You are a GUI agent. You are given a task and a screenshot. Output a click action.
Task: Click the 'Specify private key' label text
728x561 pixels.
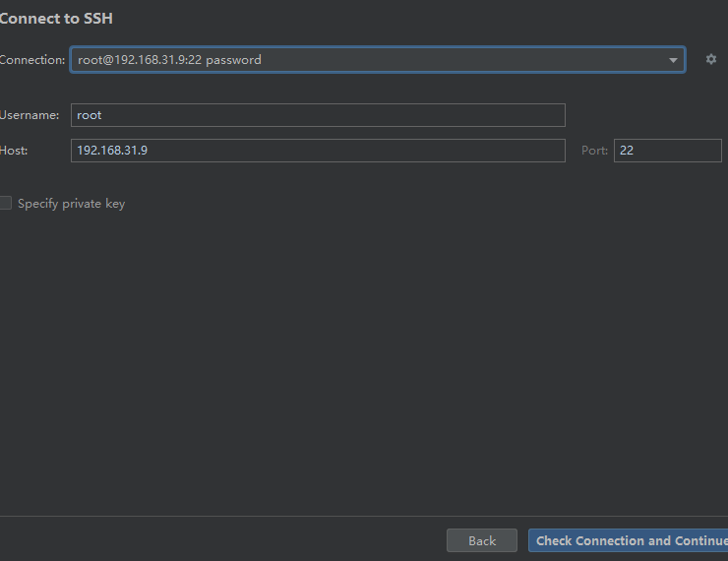point(71,204)
